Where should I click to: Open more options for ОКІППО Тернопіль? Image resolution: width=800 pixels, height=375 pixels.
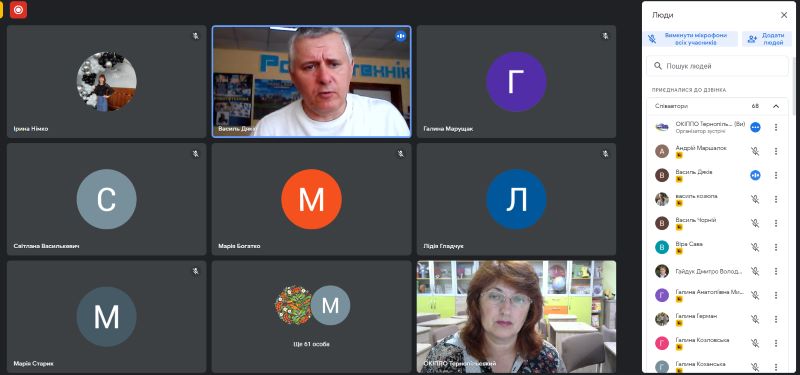coord(776,127)
